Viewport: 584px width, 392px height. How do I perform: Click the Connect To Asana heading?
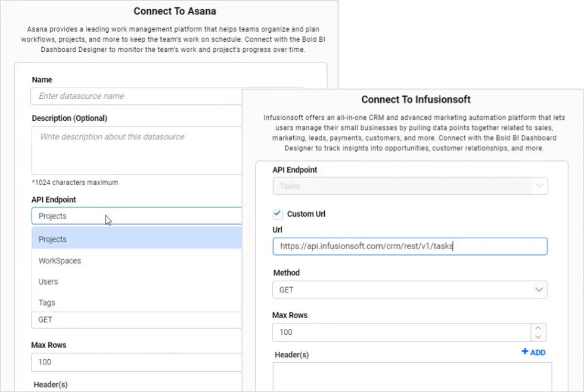(x=175, y=11)
